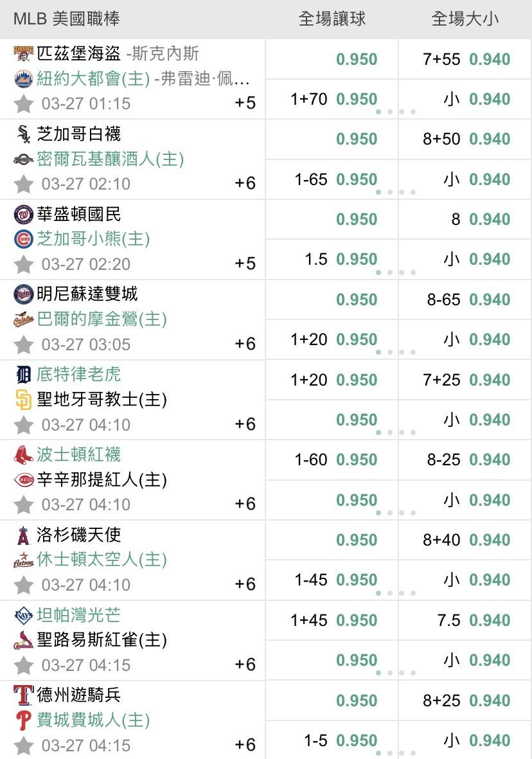The height and width of the screenshot is (759, 532).
Task: Click the Texas Rangers logo
Action: 22,695
